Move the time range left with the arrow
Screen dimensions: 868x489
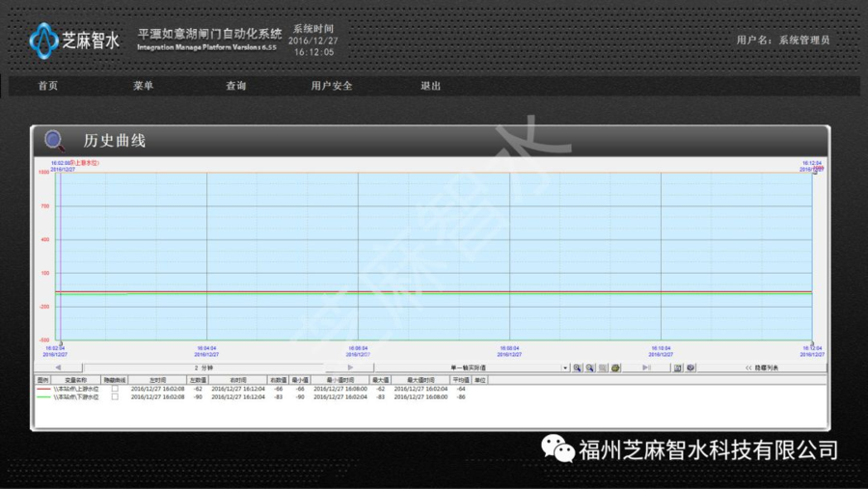pos(58,367)
